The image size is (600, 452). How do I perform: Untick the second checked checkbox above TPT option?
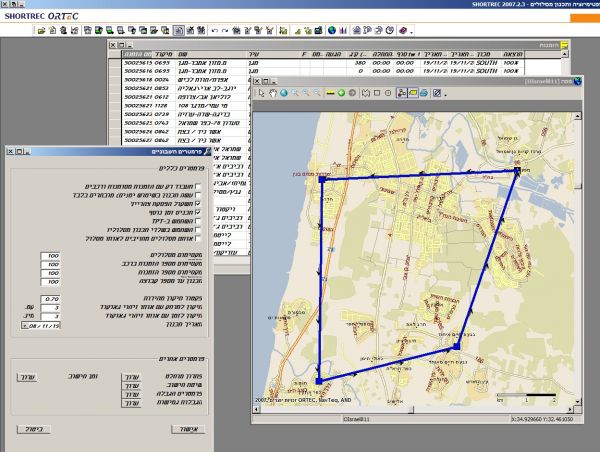point(197,212)
